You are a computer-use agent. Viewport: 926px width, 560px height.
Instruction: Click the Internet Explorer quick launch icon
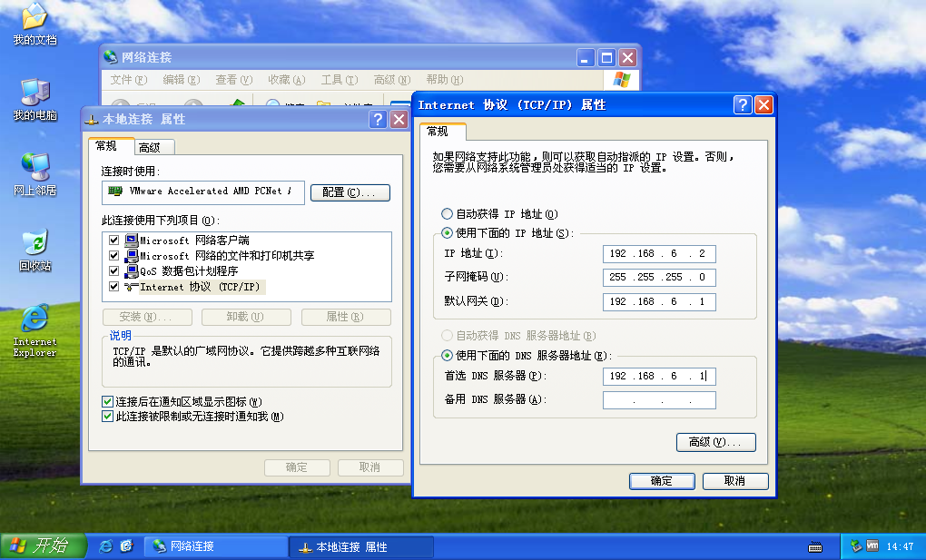tap(105, 546)
